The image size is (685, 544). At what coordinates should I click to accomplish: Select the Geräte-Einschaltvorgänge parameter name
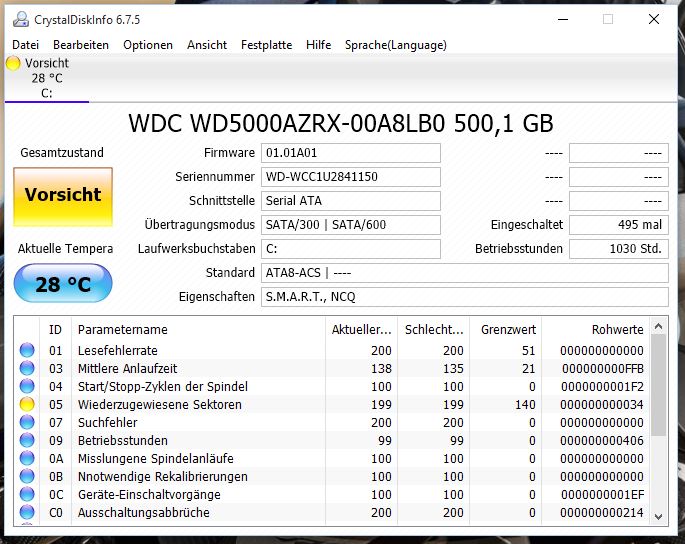pyautogui.click(x=149, y=494)
